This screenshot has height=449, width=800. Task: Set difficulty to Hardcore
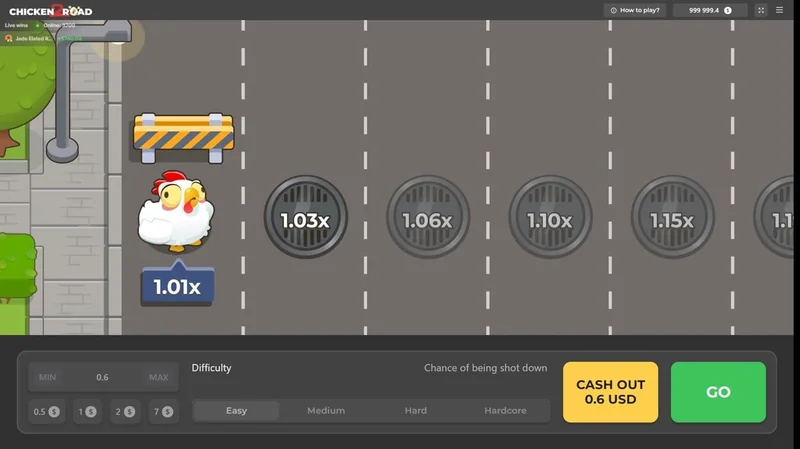(505, 411)
